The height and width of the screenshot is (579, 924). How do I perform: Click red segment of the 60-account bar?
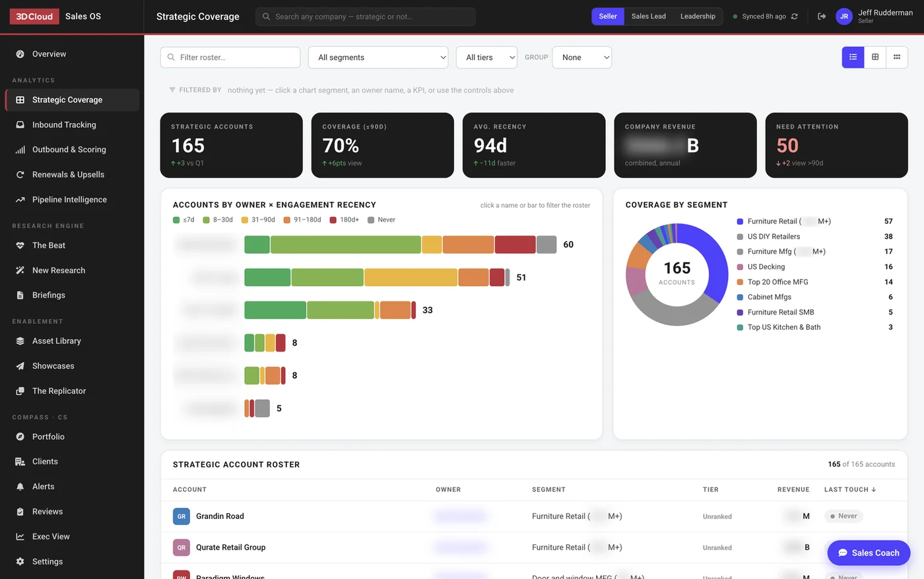(x=515, y=245)
